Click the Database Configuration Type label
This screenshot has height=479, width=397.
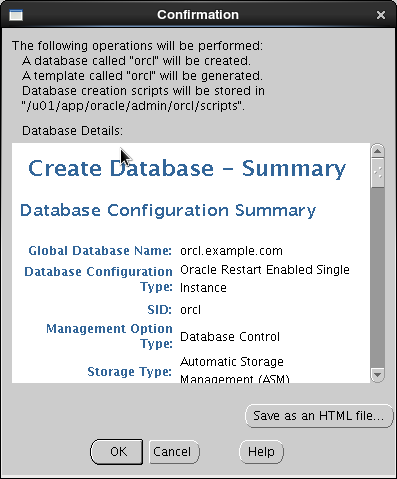[98, 279]
